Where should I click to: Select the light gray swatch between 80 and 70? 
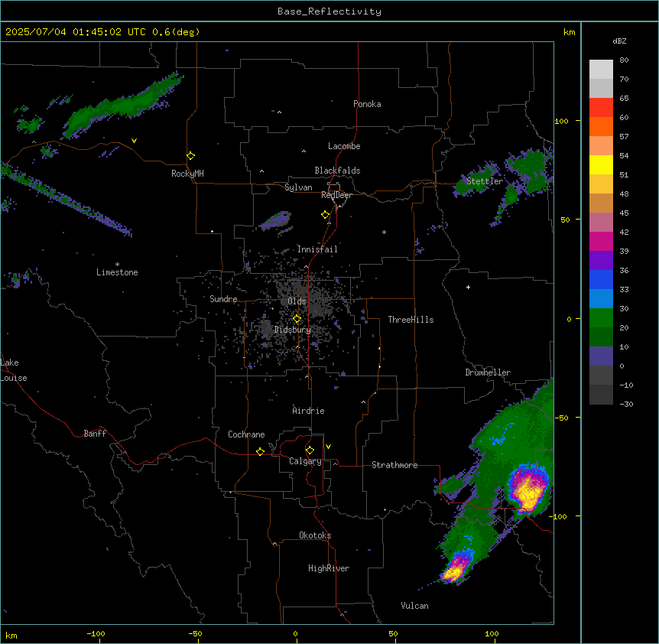pos(601,69)
